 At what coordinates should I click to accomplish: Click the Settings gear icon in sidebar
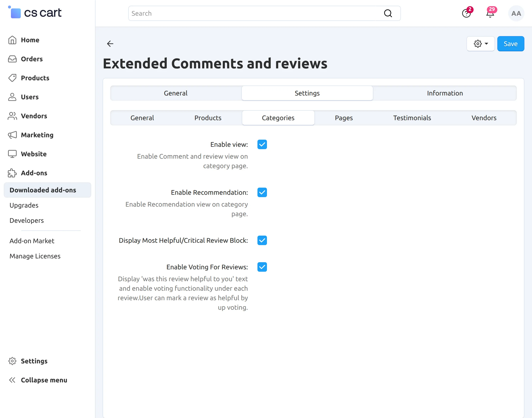click(12, 361)
